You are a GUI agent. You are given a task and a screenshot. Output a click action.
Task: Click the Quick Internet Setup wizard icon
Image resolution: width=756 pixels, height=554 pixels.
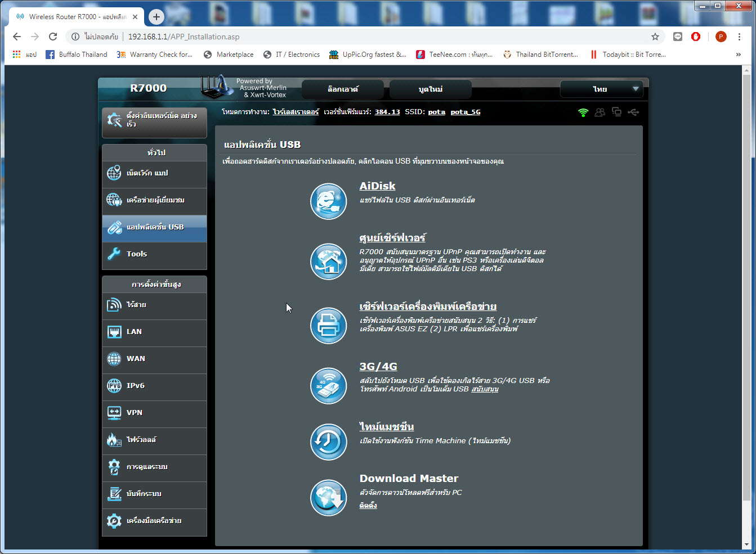pyautogui.click(x=114, y=120)
